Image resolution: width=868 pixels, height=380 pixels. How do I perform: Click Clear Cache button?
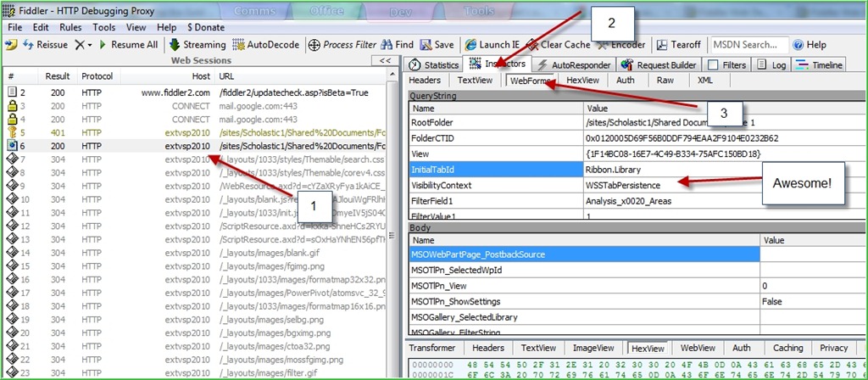coord(558,45)
